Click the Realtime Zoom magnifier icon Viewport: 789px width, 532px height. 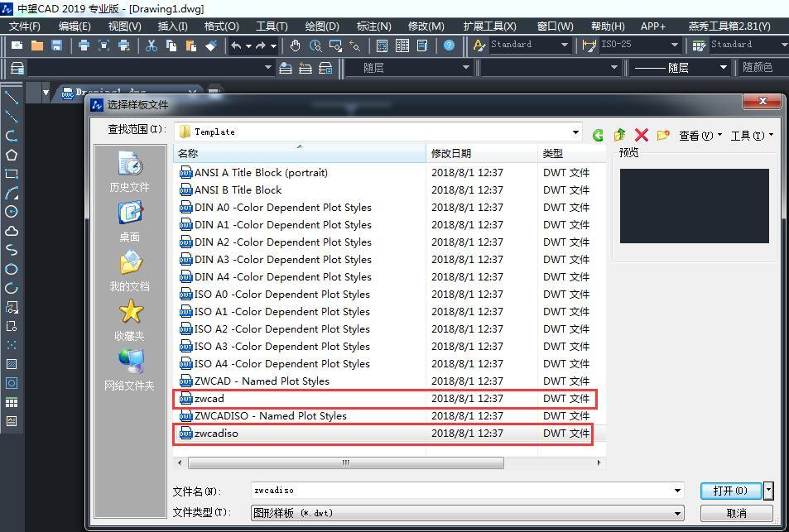[315, 46]
